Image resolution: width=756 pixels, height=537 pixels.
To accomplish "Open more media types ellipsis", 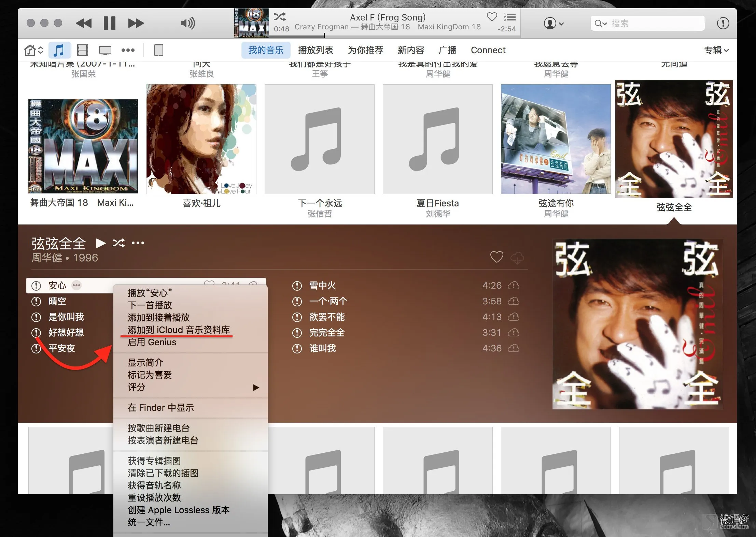I will (x=128, y=50).
